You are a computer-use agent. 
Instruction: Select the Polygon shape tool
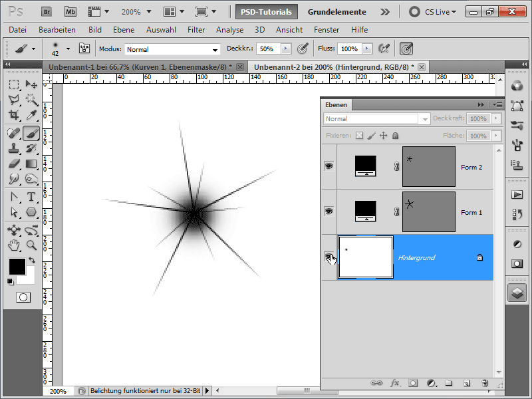click(31, 212)
